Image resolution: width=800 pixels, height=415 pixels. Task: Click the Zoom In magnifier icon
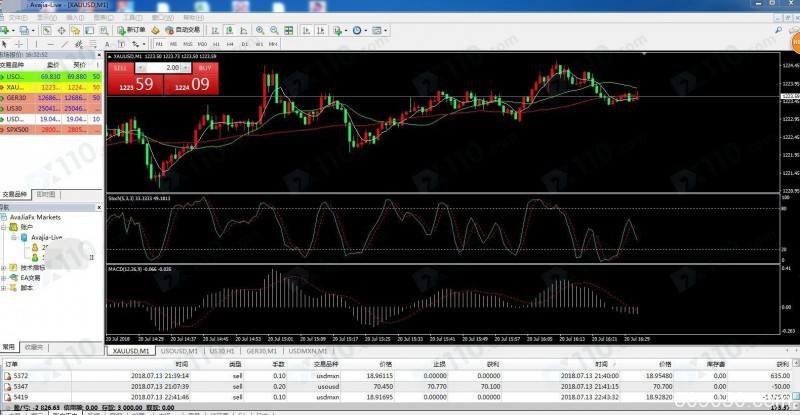tap(260, 30)
